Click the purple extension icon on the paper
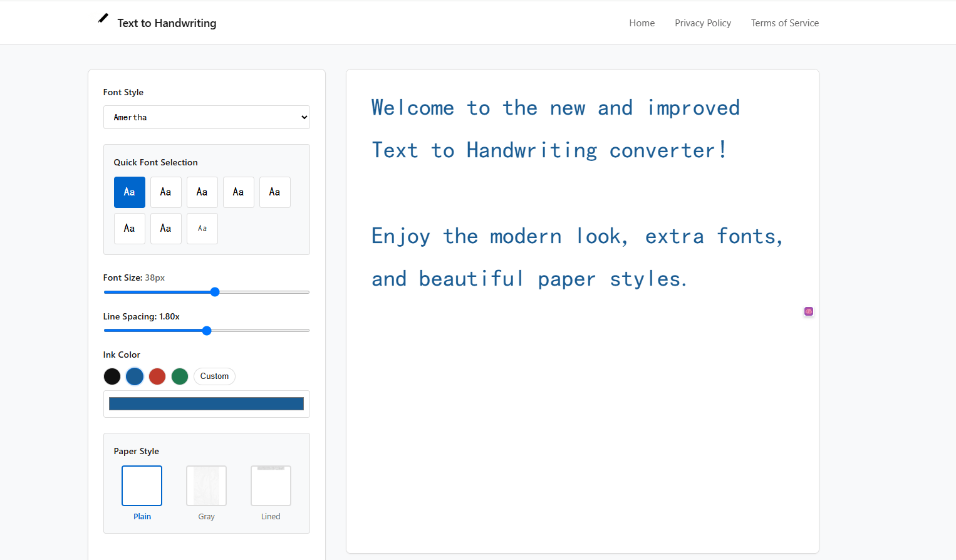956x560 pixels. pyautogui.click(x=809, y=311)
